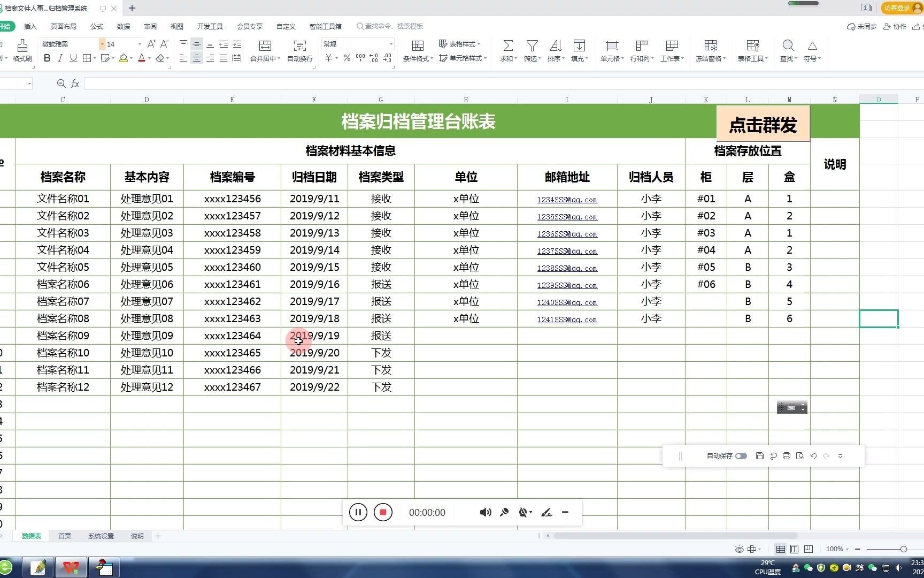Click the zoom slider handle
924x578 pixels.
tap(903, 549)
